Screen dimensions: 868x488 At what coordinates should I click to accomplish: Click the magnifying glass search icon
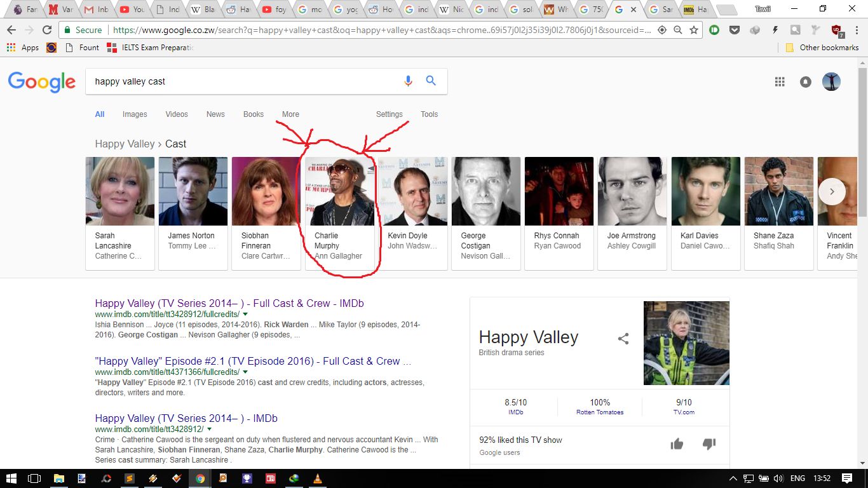click(431, 81)
